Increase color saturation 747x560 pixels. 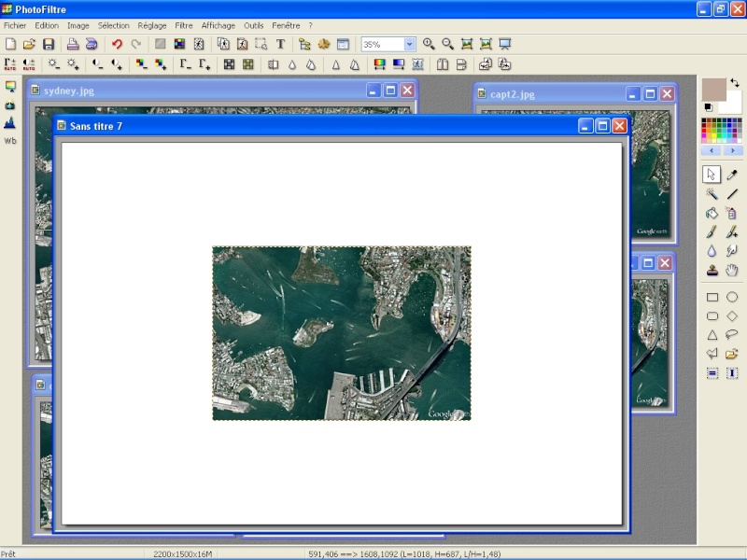coord(161,64)
